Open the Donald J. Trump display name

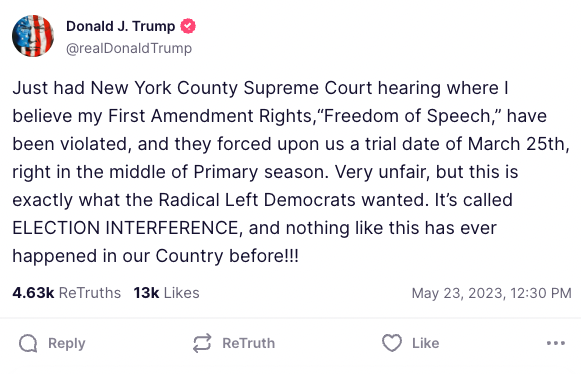(120, 26)
